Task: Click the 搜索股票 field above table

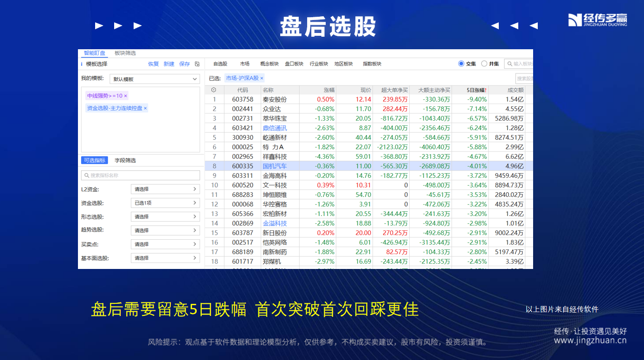Action: [x=524, y=79]
